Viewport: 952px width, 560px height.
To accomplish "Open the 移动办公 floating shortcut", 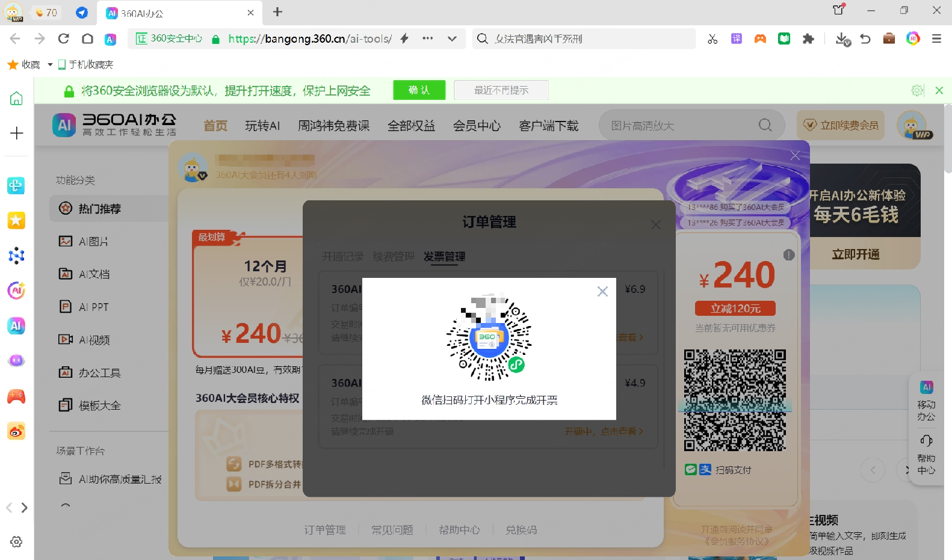I will click(927, 401).
